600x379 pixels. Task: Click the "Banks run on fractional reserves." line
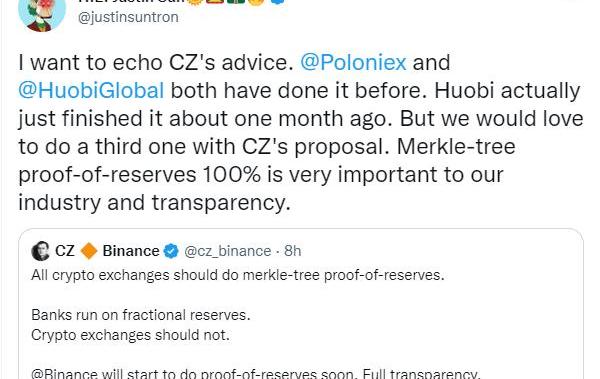(x=140, y=315)
